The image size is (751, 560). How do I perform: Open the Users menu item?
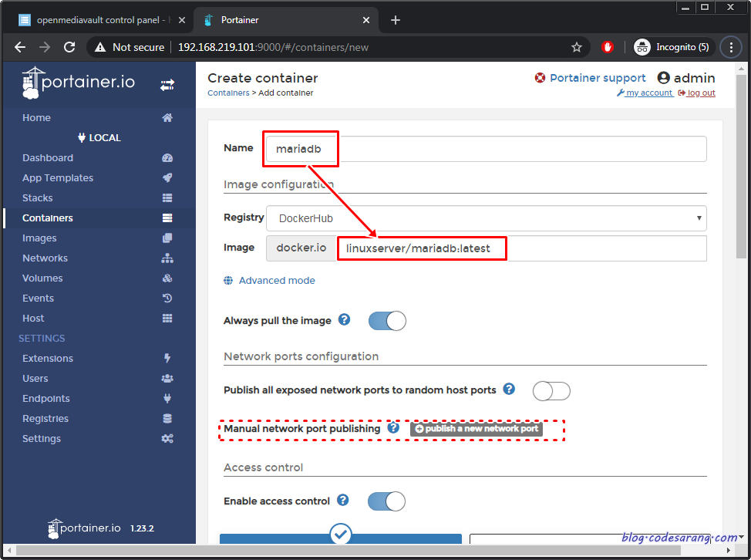[x=35, y=379]
